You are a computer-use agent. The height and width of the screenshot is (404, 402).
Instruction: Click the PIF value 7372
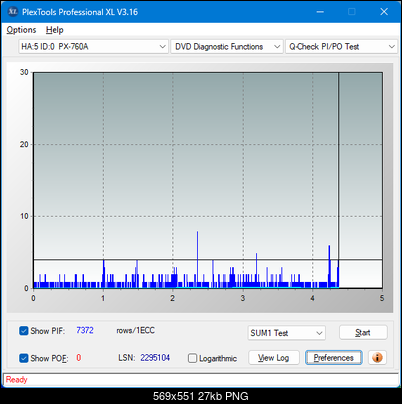click(85, 330)
